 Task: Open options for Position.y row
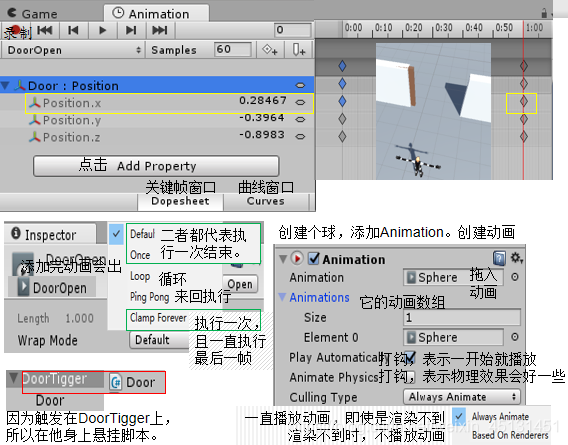[x=300, y=119]
